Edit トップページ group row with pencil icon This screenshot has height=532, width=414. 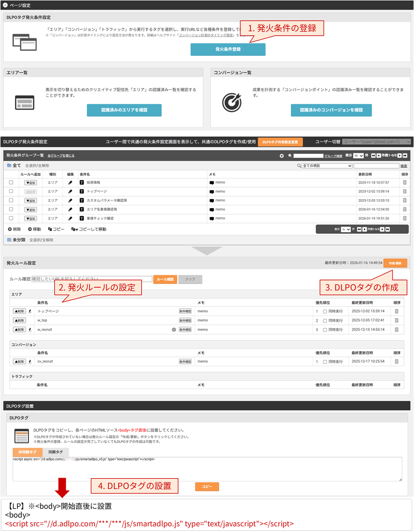tap(70, 191)
